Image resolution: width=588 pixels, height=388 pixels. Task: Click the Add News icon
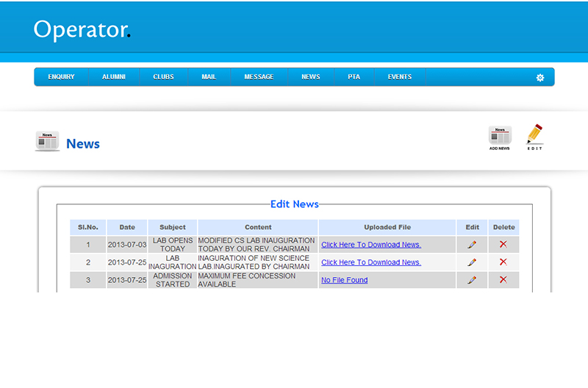(x=500, y=137)
